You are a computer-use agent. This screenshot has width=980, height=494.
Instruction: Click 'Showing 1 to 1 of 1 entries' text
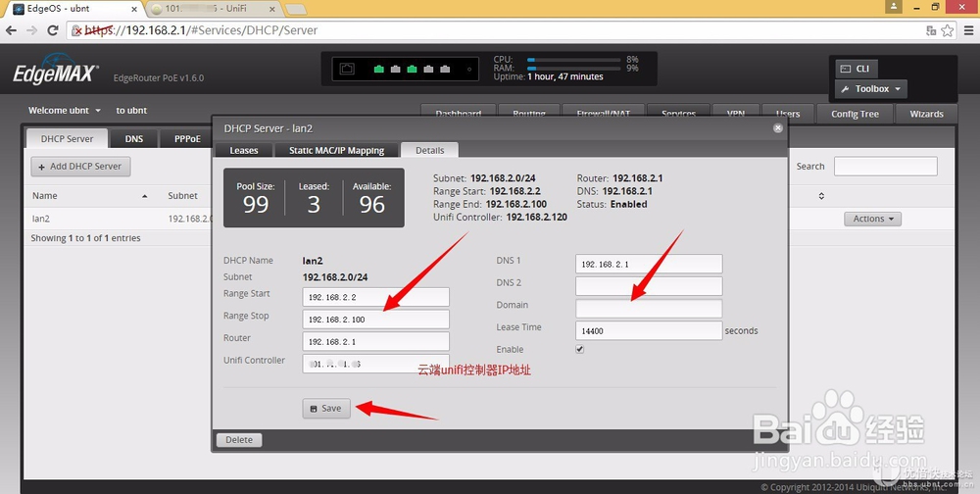pos(85,238)
